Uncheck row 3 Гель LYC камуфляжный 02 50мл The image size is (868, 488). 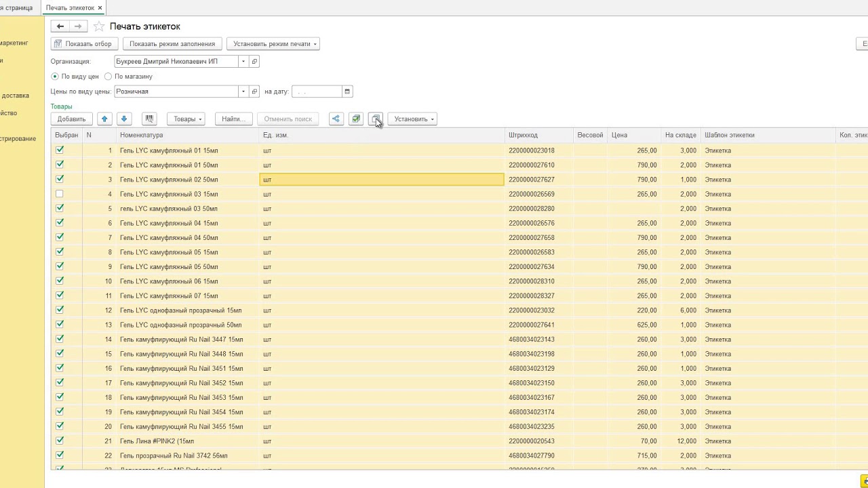[x=60, y=179]
